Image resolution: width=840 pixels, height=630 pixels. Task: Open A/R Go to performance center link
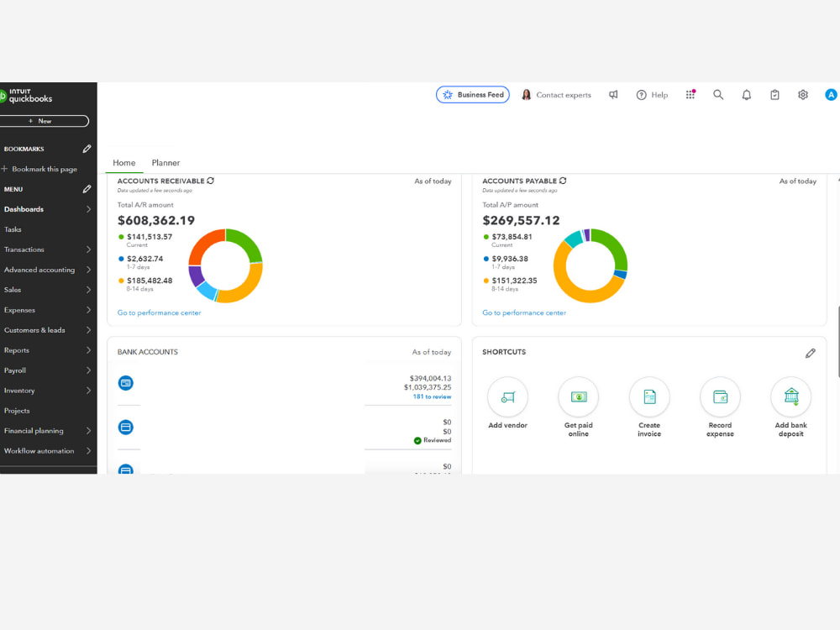[159, 312]
